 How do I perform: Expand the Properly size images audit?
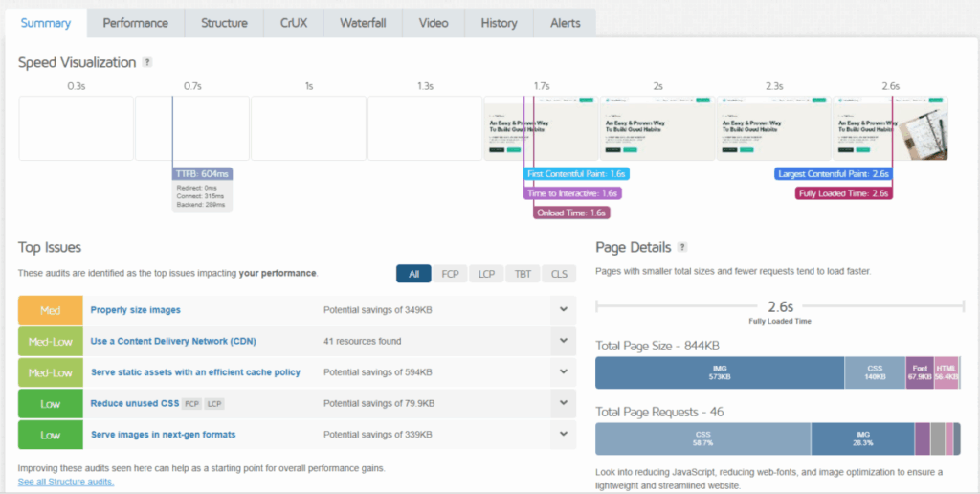coord(563,310)
